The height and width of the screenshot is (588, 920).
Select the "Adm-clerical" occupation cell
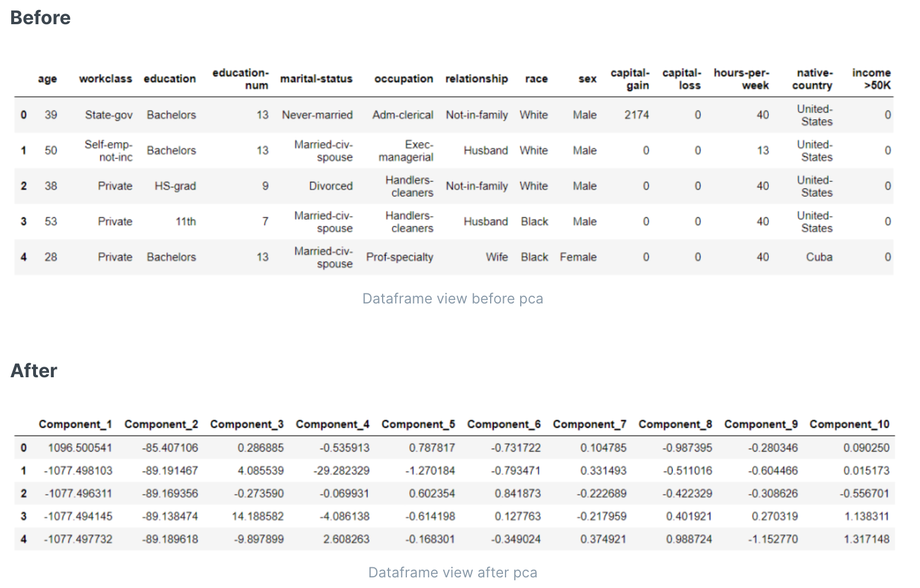[402, 115]
